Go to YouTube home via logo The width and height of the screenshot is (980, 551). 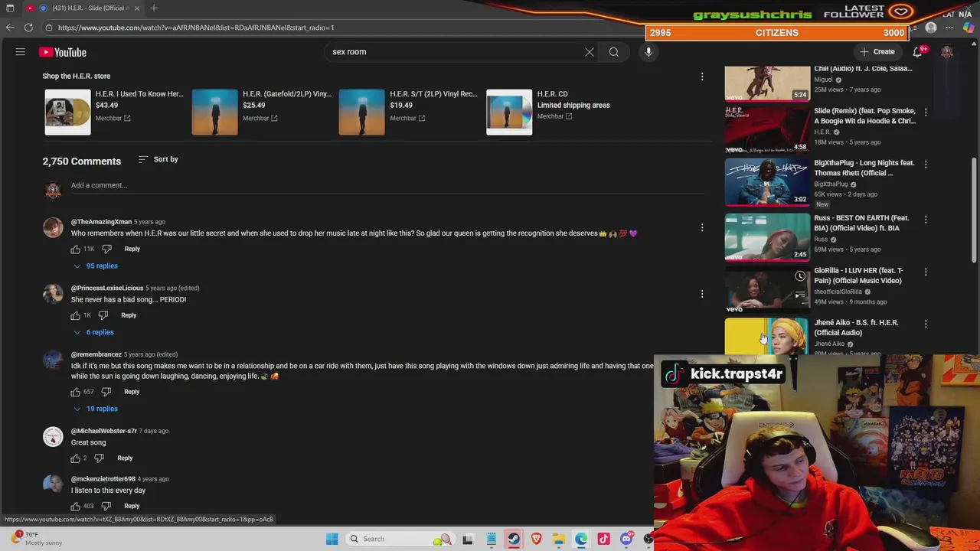[x=63, y=52]
